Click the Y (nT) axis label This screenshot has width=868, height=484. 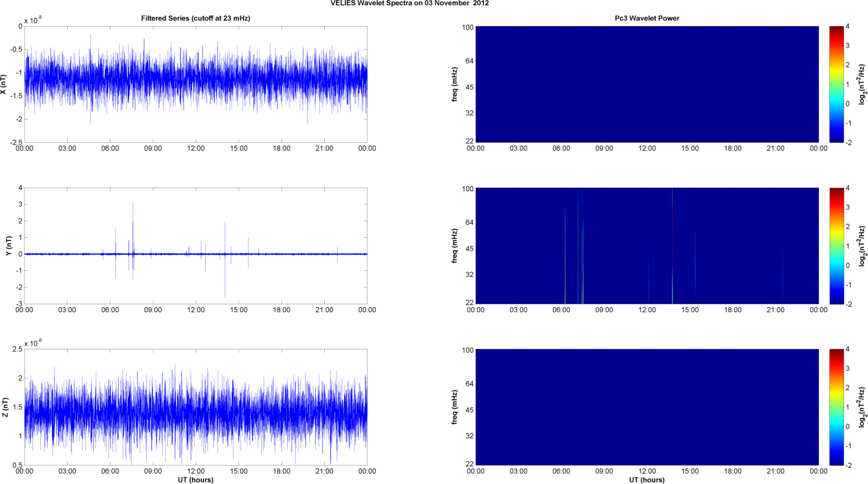tap(9, 246)
